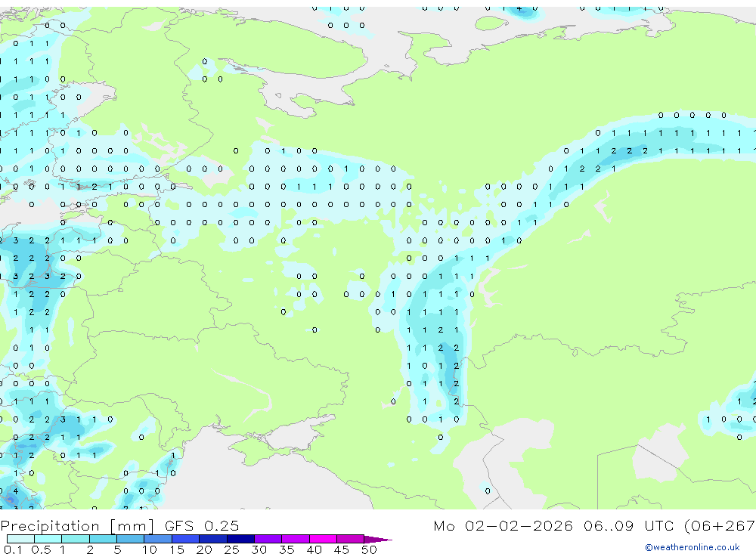Click the legend label '10'
The image size is (756, 554).
(149, 549)
